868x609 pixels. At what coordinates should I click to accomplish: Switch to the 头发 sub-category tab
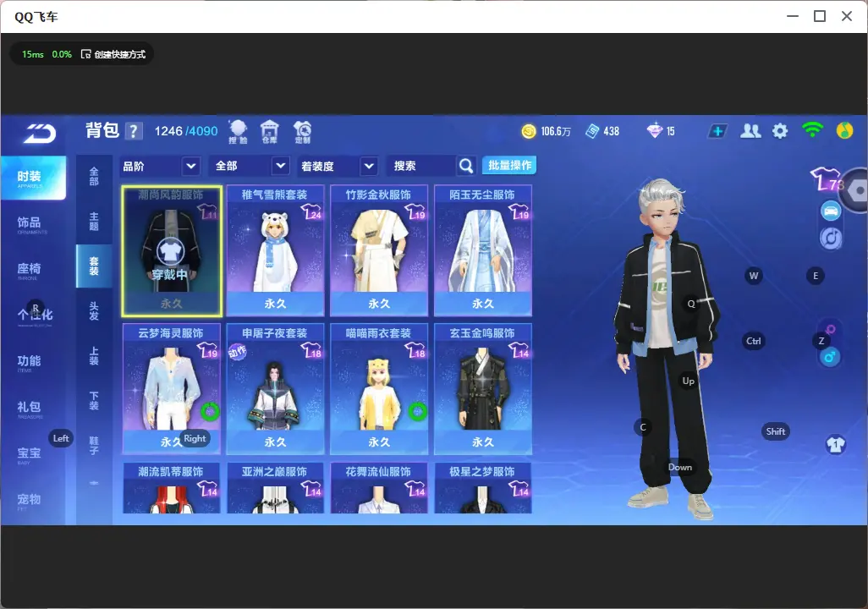point(94,310)
